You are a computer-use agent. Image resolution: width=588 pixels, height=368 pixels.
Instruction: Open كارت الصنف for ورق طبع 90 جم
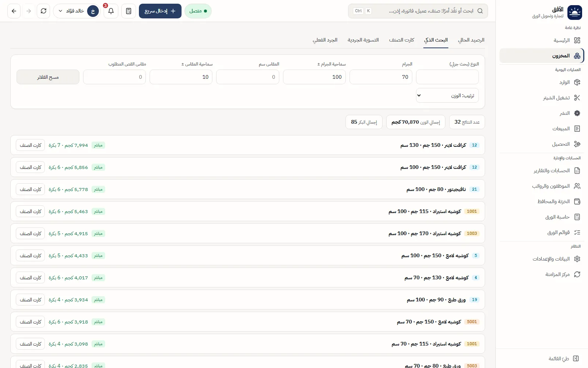point(31,300)
